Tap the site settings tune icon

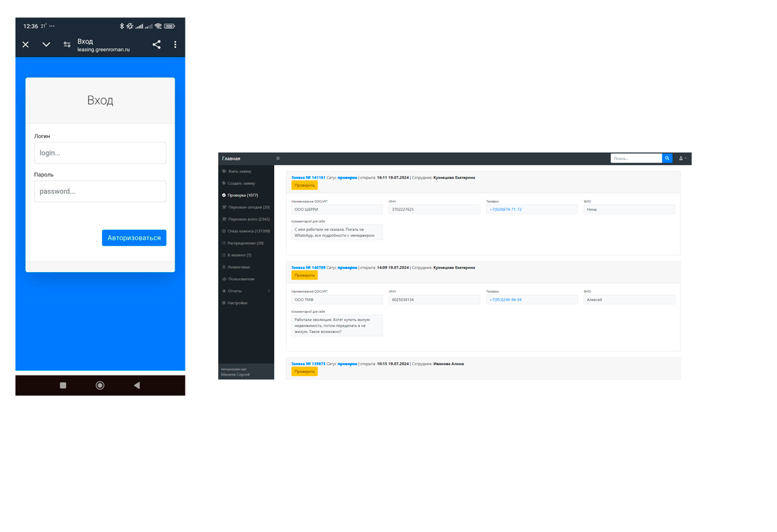[67, 44]
